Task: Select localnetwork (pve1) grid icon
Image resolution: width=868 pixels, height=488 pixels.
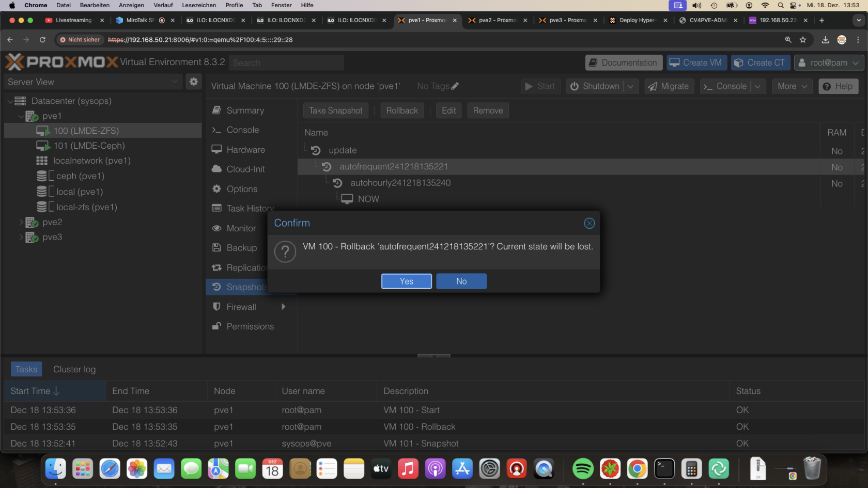Action: (x=42, y=161)
